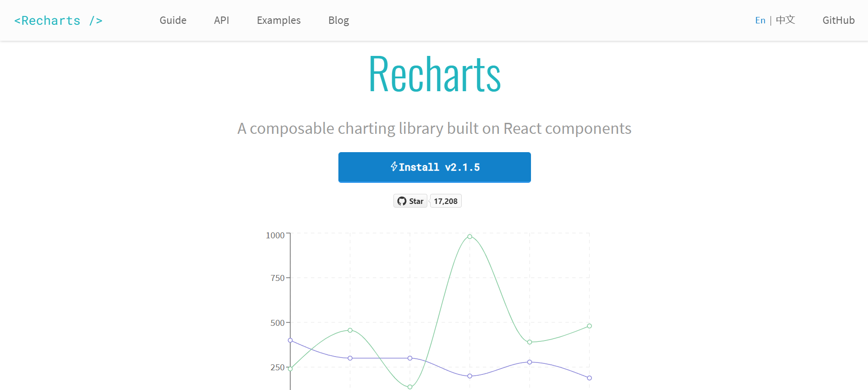868x390 pixels.
Task: Switch language to 中文
Action: point(785,20)
